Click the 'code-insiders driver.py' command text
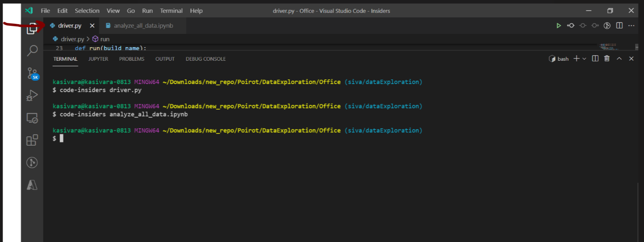 101,90
